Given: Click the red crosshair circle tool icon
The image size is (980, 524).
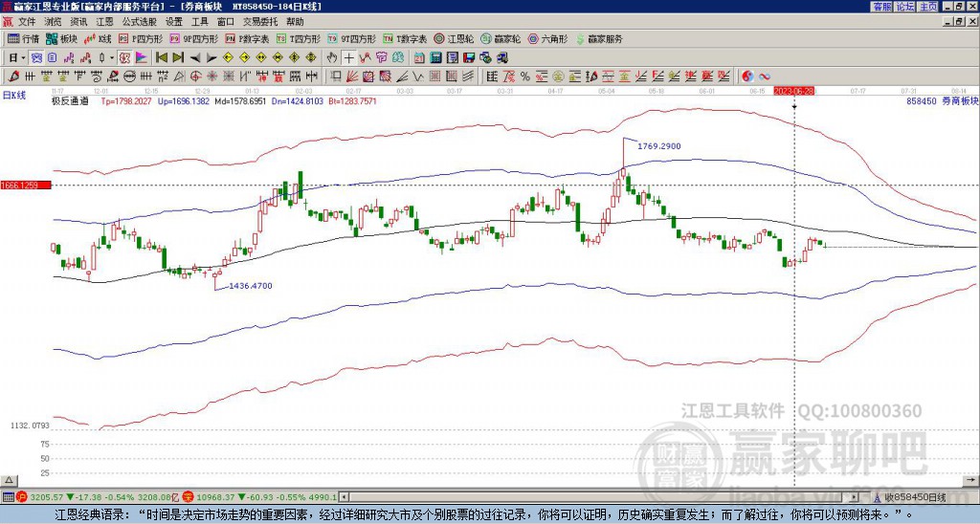Looking at the screenshot, I should (195, 76).
